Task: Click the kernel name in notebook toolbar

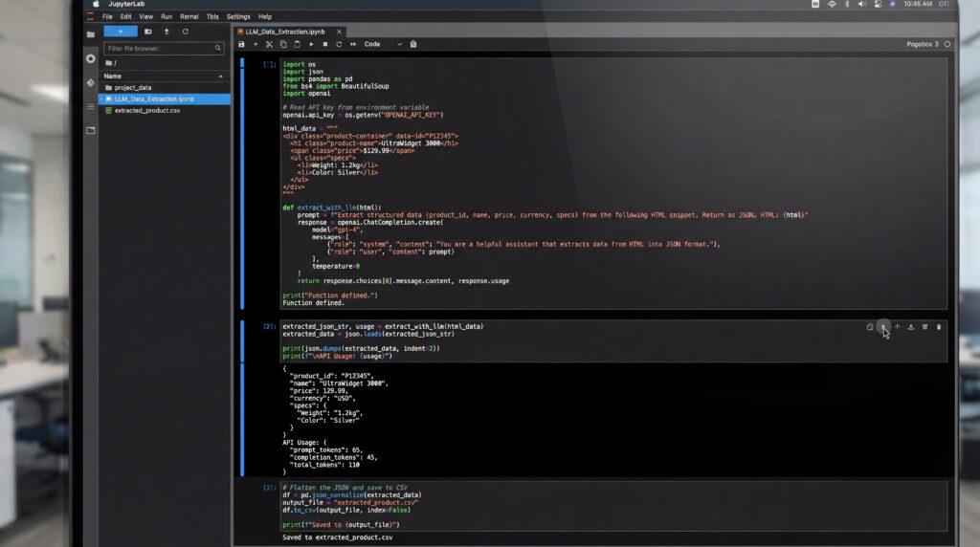Action: coord(923,44)
